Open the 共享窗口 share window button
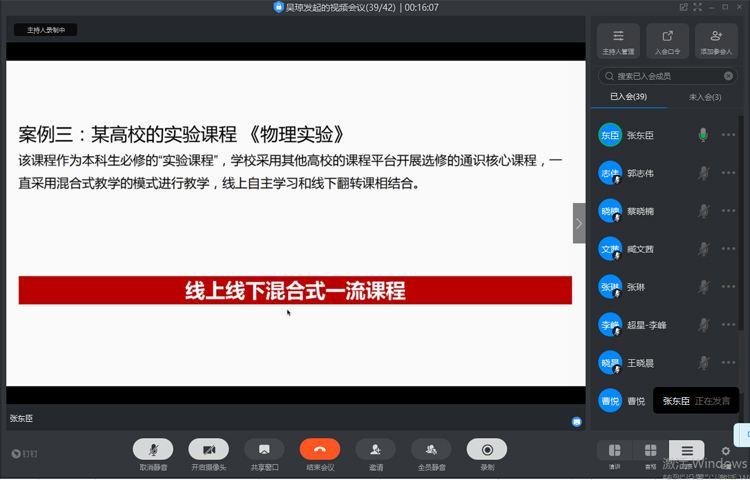This screenshot has width=750, height=480. pos(264,450)
